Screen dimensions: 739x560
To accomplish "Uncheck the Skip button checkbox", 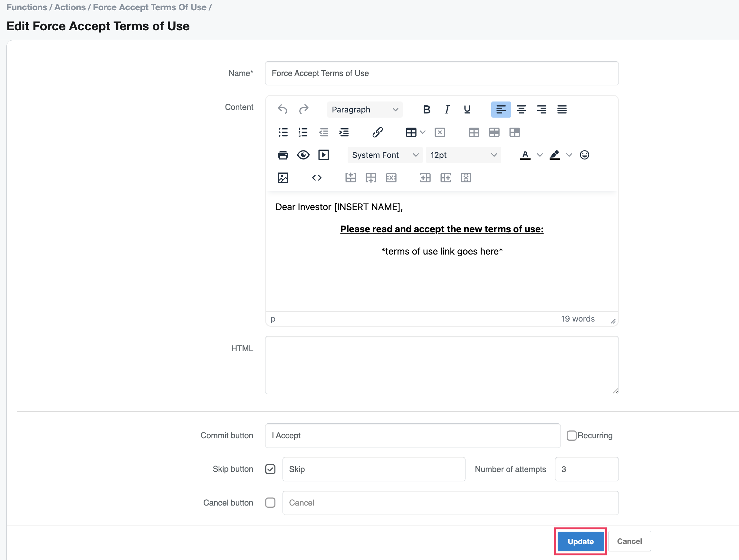I will 270,469.
